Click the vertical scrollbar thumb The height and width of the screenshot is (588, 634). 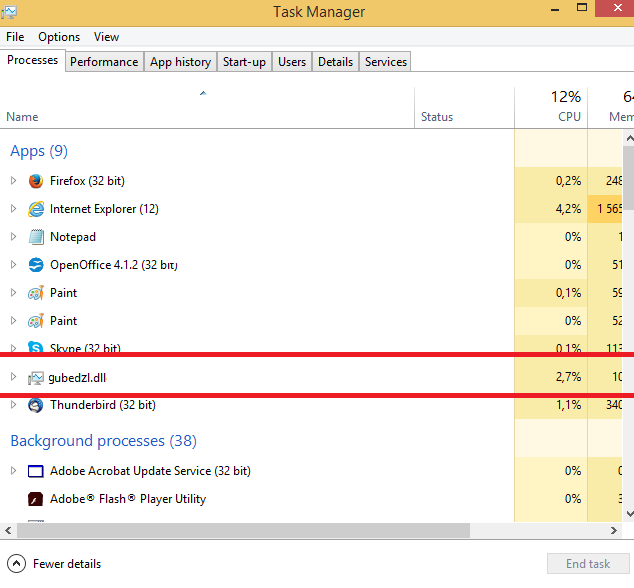pos(629,178)
